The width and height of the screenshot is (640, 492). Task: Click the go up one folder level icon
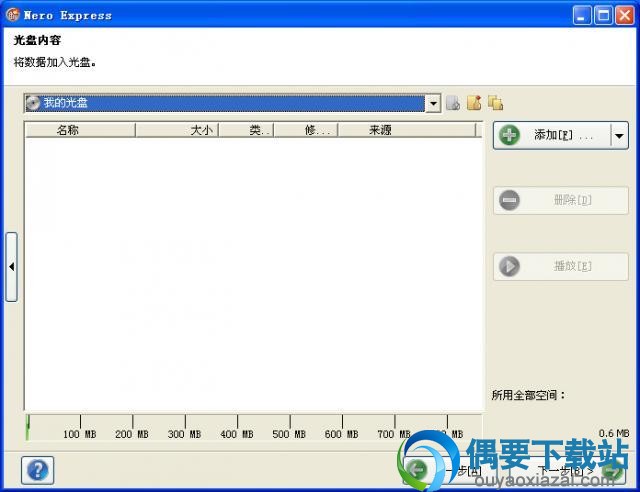[x=453, y=103]
